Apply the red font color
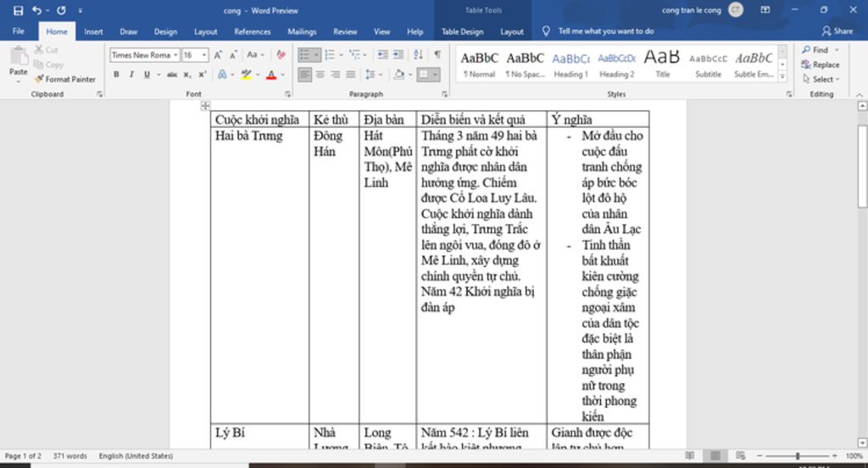The image size is (868, 468). 271,75
